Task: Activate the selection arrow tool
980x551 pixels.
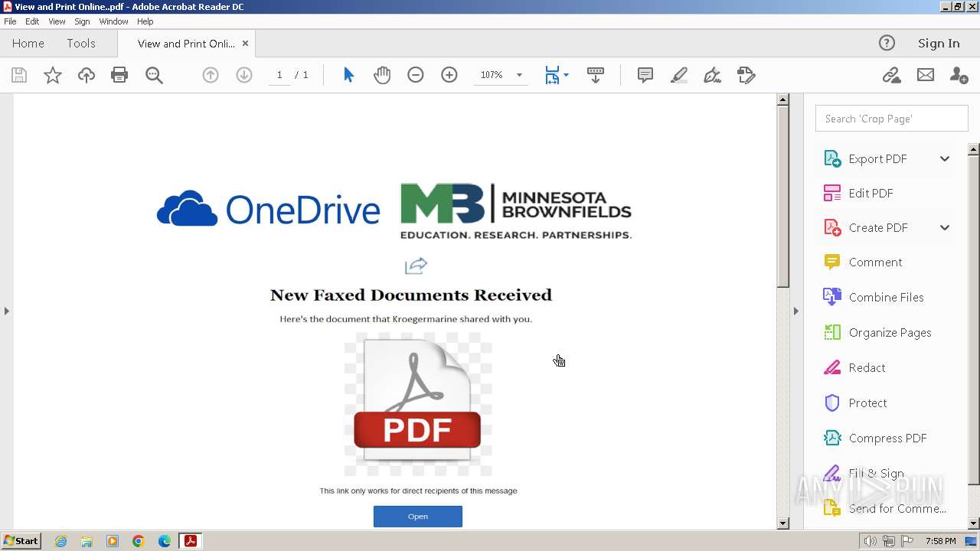Action: pyautogui.click(x=348, y=75)
